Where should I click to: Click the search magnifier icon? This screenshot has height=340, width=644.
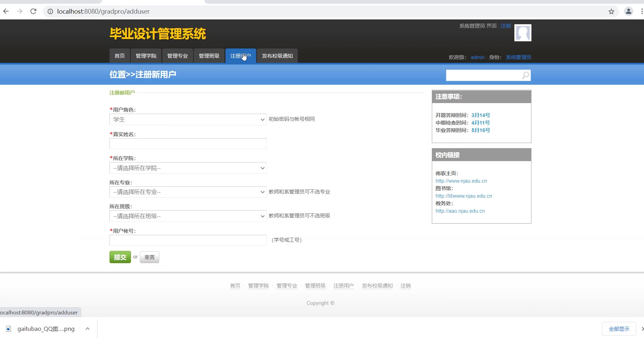point(526,75)
